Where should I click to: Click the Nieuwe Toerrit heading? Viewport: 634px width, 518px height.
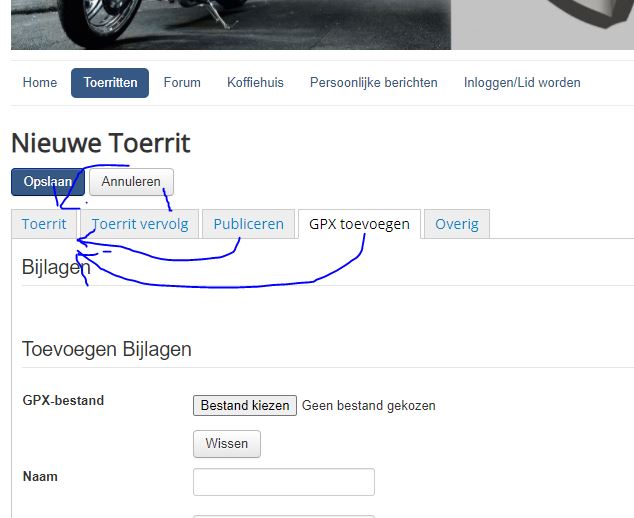(101, 143)
